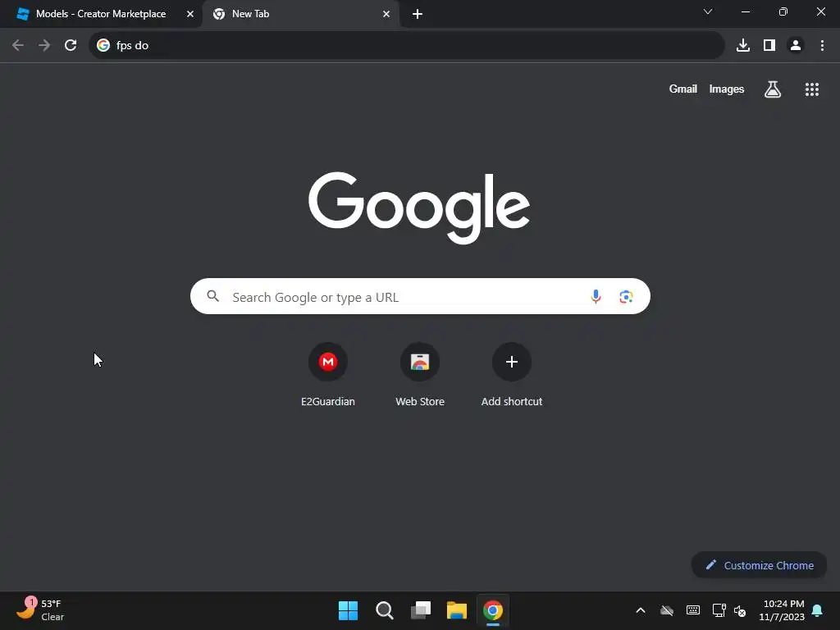Viewport: 840px width, 630px height.
Task: Toggle the Chrome side panel icon
Action: pyautogui.click(x=769, y=46)
